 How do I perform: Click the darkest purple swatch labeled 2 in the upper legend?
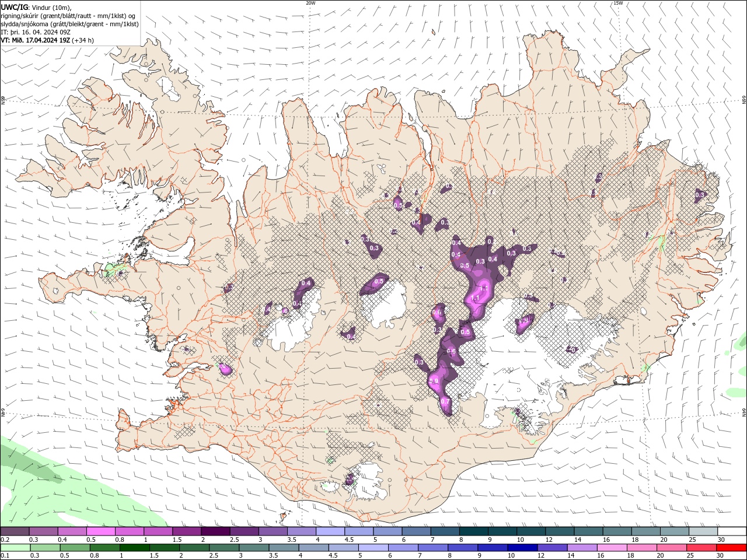[215, 531]
